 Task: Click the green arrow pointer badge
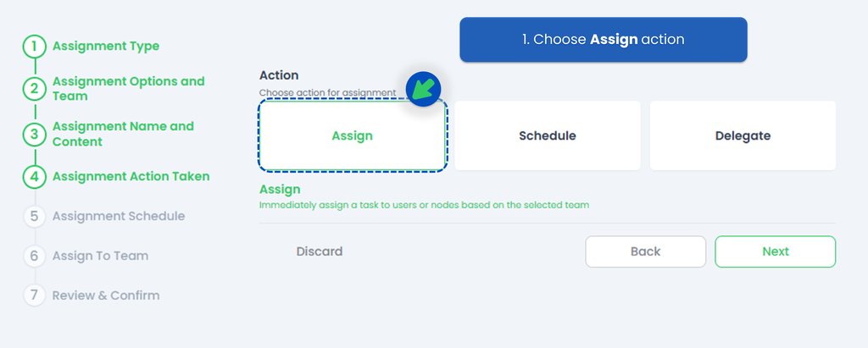coord(422,89)
